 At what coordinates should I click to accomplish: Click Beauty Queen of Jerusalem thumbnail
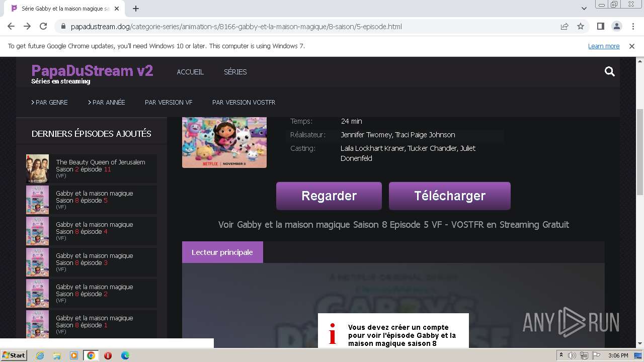click(37, 168)
